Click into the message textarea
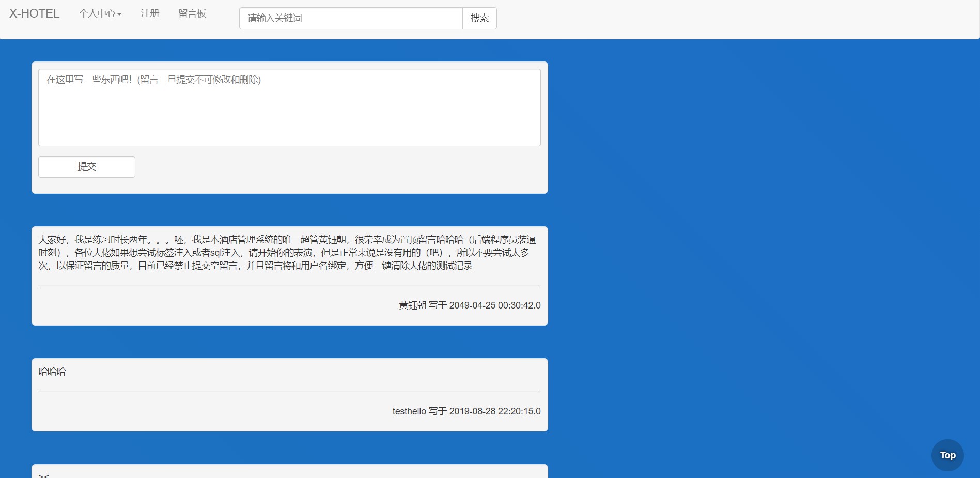Screen dimensions: 980x478 coord(289,107)
